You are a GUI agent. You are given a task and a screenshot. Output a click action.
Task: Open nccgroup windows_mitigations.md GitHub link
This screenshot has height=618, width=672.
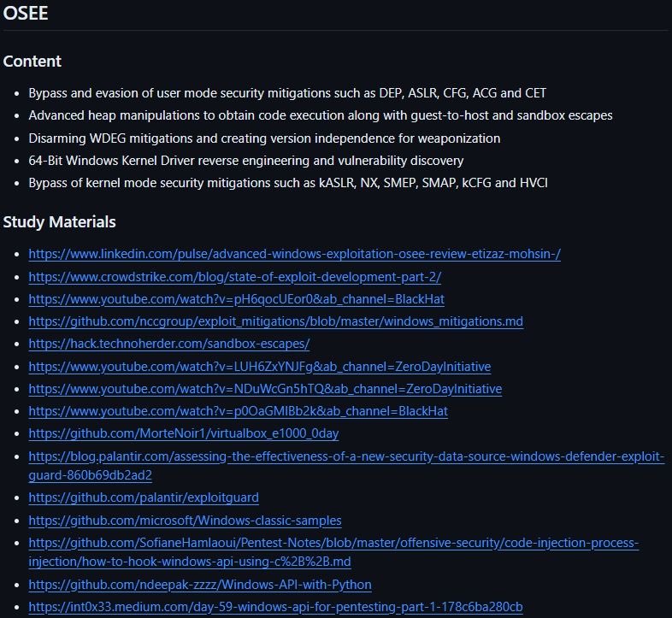tap(276, 321)
